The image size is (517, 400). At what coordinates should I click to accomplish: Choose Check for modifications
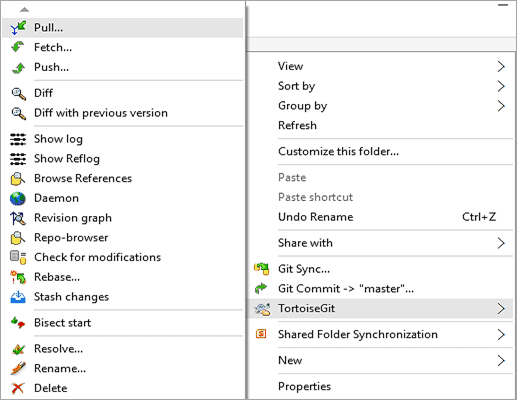(x=123, y=257)
